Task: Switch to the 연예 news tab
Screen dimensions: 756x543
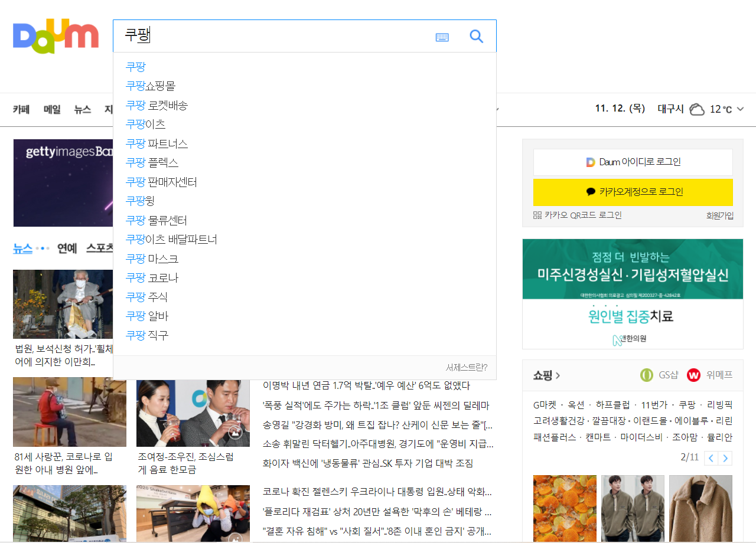Action: coord(67,248)
